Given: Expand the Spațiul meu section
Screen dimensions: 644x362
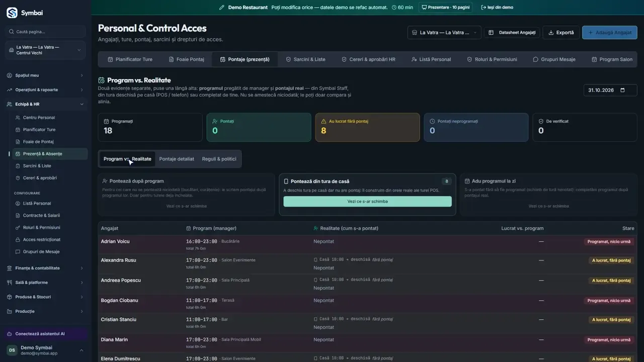Looking at the screenshot, I should pyautogui.click(x=45, y=75).
